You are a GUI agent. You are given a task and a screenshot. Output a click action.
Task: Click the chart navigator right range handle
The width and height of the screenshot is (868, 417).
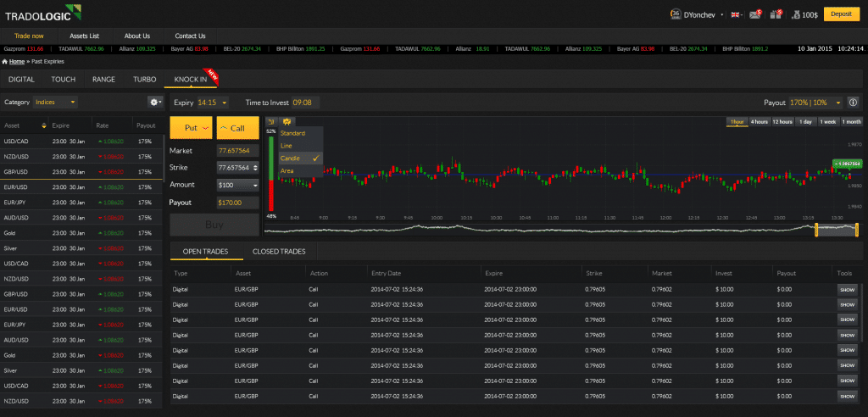[x=856, y=229]
